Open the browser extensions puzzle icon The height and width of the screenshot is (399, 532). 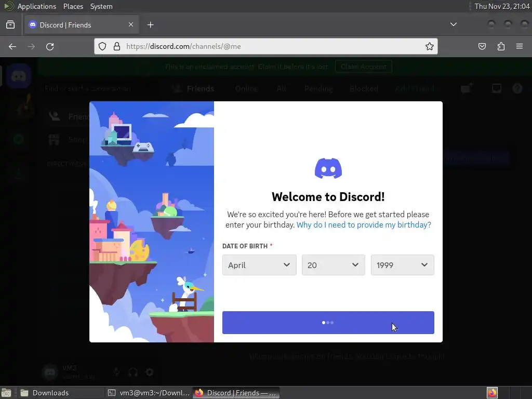click(501, 46)
